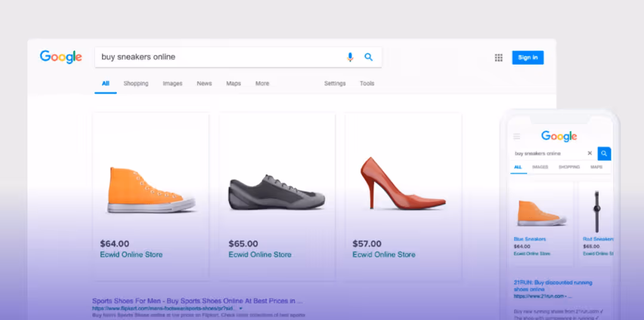644x320 pixels.
Task: Clear the phone search with X icon
Action: click(x=590, y=153)
